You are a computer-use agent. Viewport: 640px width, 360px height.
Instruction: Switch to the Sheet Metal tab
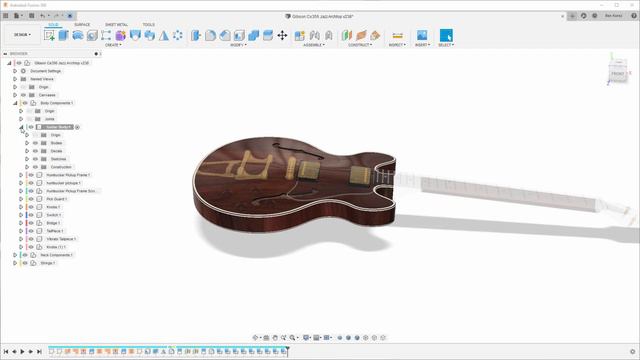(116, 24)
